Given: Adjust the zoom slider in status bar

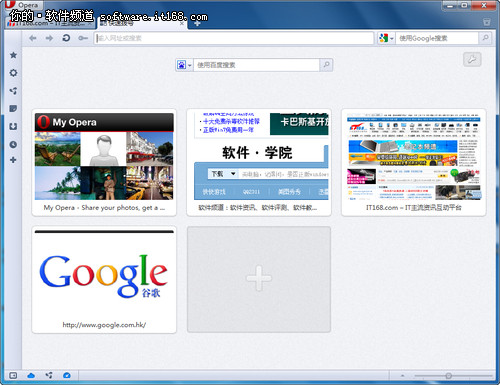Looking at the screenshot, I should (x=448, y=376).
